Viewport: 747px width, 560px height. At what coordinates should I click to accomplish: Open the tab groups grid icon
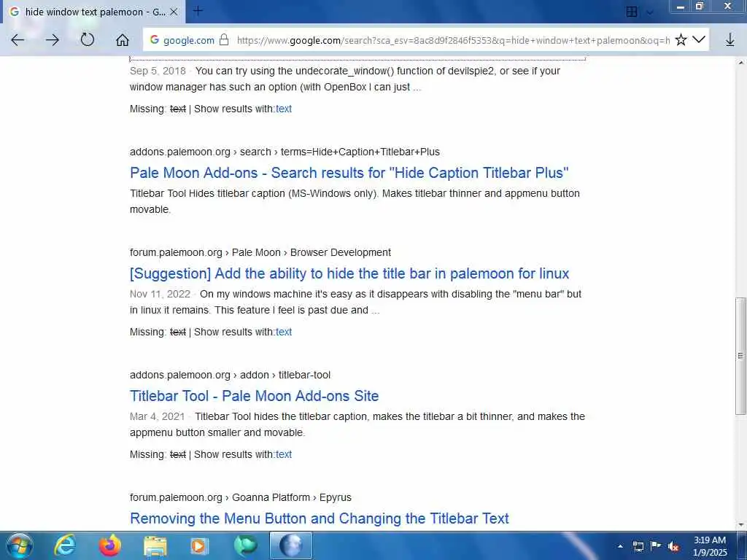[x=632, y=12]
